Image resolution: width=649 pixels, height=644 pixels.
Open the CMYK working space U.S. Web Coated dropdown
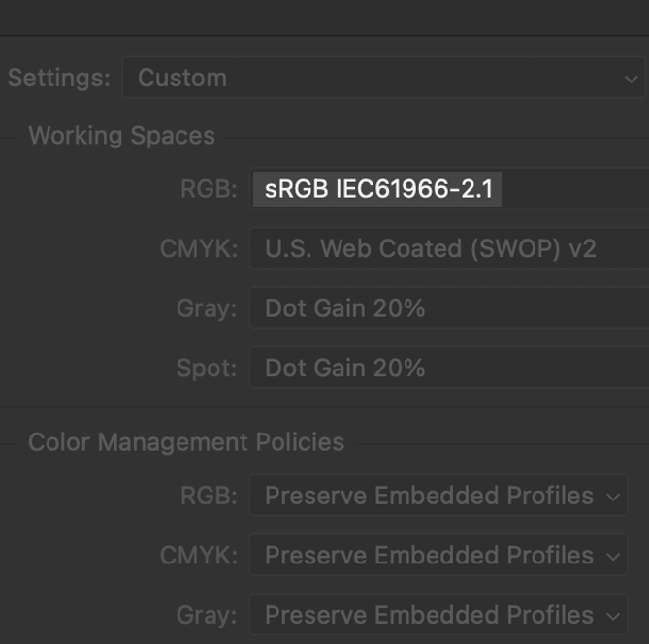click(431, 249)
